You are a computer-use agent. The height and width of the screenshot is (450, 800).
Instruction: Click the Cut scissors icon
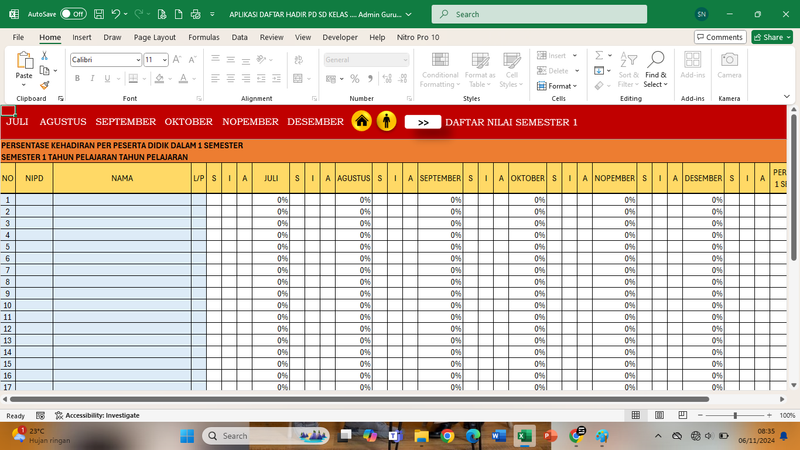click(x=44, y=55)
